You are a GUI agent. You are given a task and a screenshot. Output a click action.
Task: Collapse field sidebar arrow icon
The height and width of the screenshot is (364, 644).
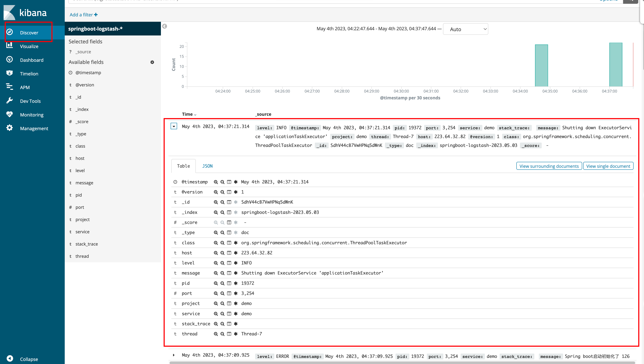pyautogui.click(x=165, y=26)
